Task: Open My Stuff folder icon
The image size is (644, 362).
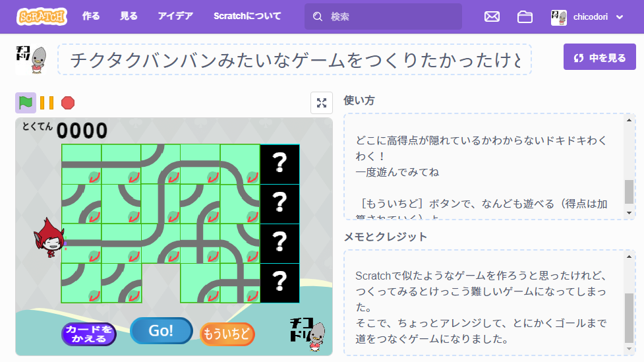Action: [x=525, y=17]
